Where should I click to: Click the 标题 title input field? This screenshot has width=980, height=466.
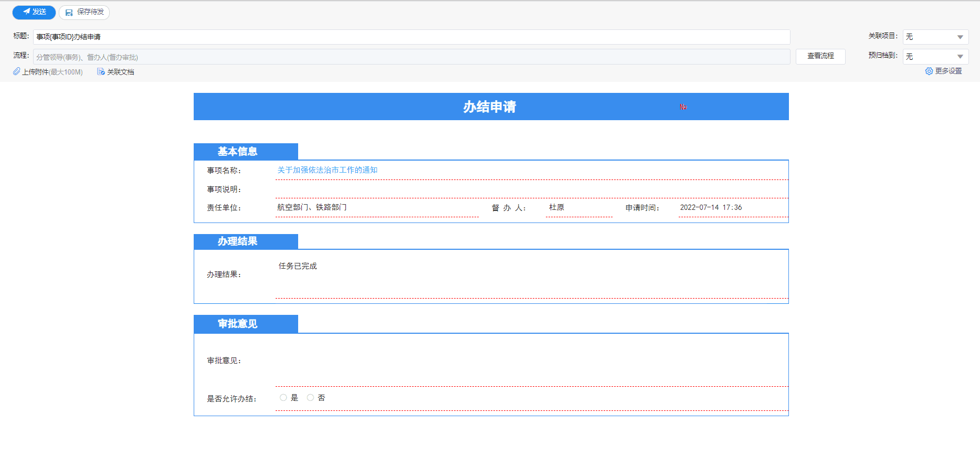pyautogui.click(x=412, y=37)
